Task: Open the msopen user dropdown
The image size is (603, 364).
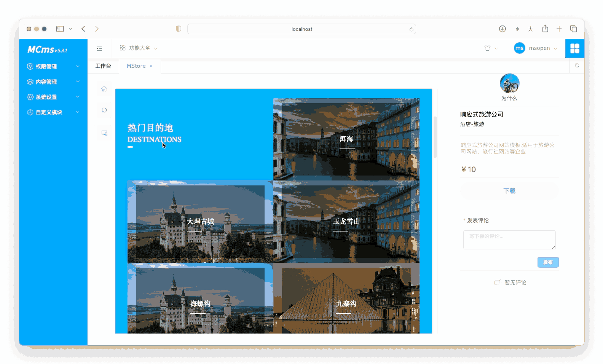Action: pyautogui.click(x=536, y=48)
